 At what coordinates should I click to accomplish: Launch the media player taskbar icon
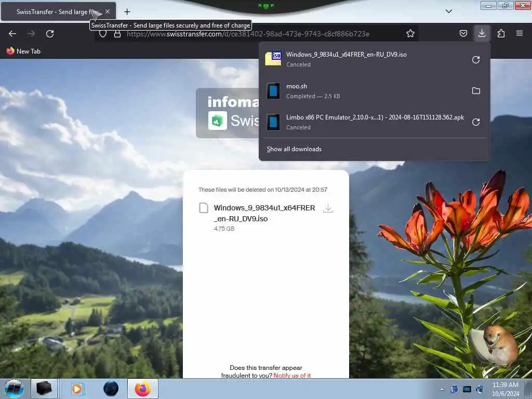coord(77,389)
